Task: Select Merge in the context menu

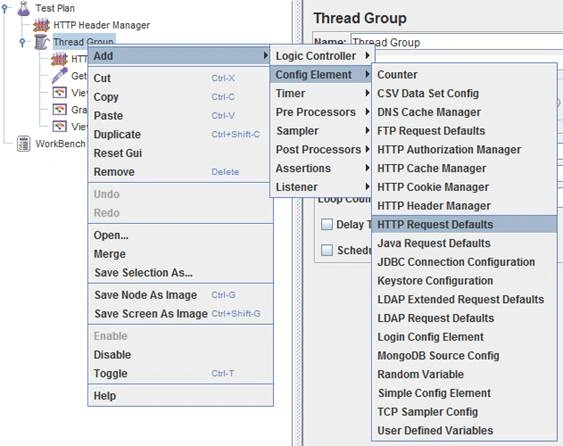Action: [x=180, y=254]
